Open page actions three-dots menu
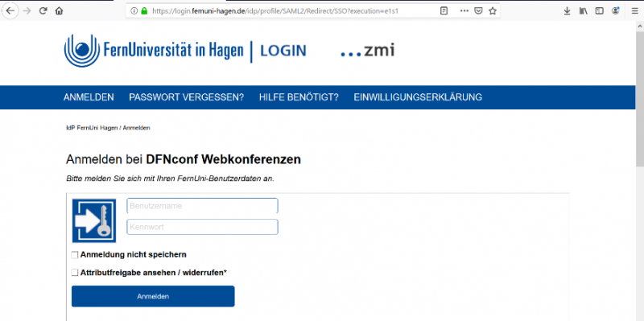Screen dimensions: 644x321 pos(464,11)
